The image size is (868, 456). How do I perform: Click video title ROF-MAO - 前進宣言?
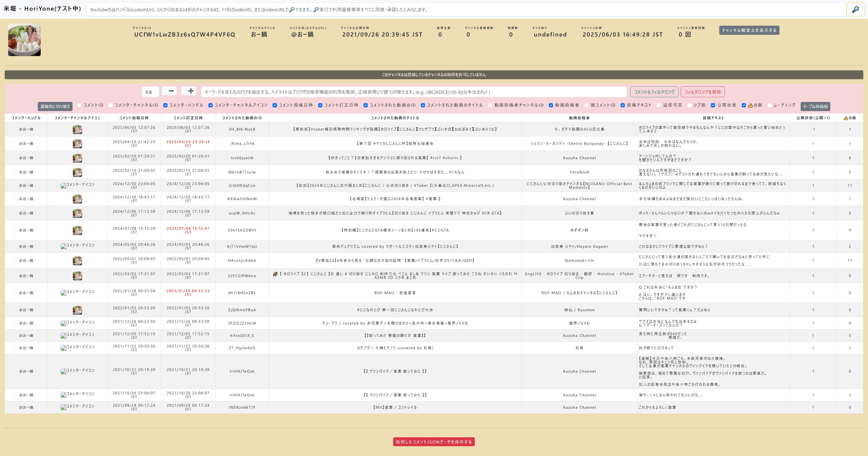click(395, 293)
